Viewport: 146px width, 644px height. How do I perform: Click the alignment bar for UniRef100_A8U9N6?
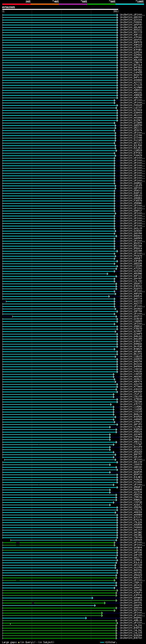(x=55, y=274)
